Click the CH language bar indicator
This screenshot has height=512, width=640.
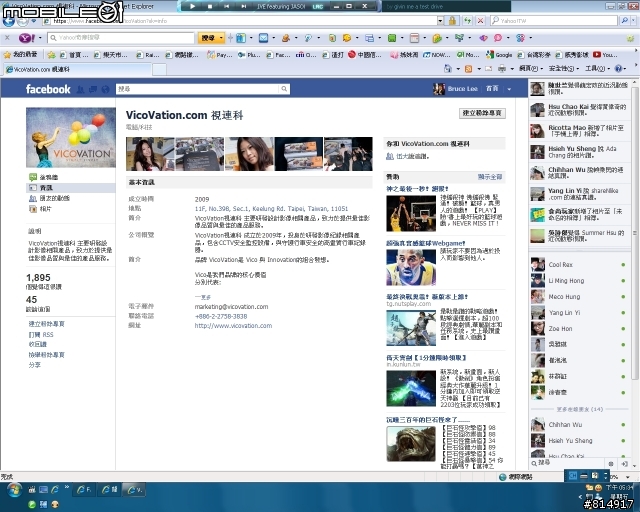pyautogui.click(x=573, y=476)
